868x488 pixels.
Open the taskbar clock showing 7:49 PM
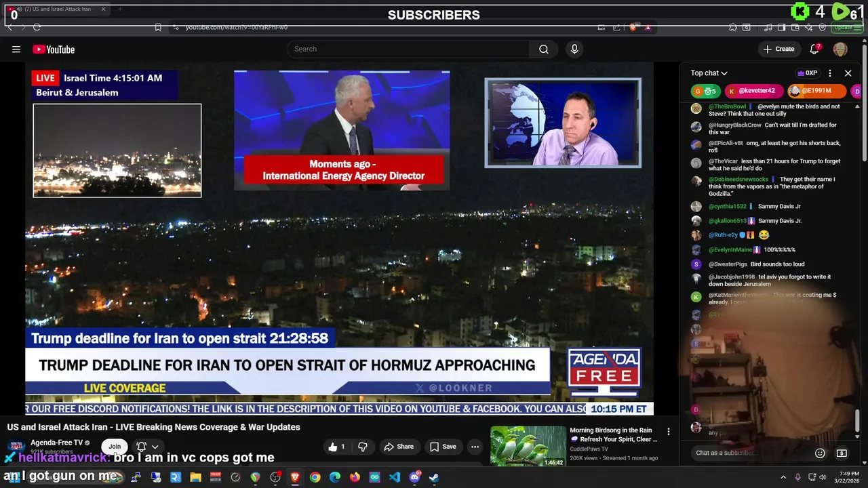click(x=848, y=477)
